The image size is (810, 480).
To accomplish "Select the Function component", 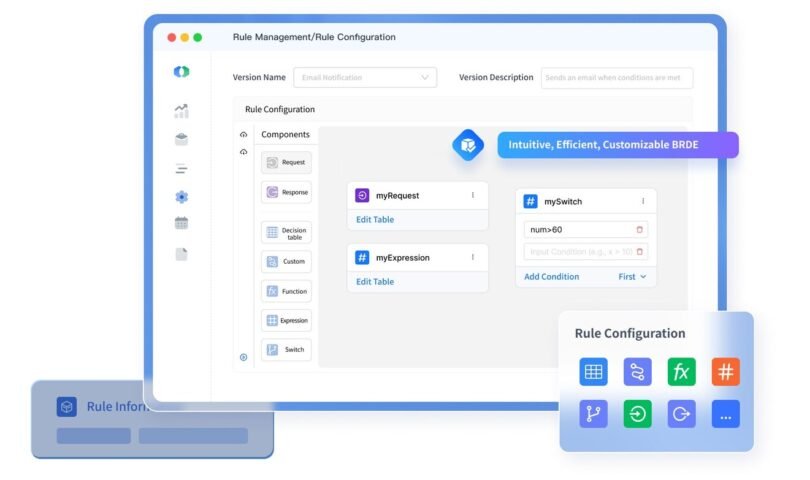I will pos(286,291).
